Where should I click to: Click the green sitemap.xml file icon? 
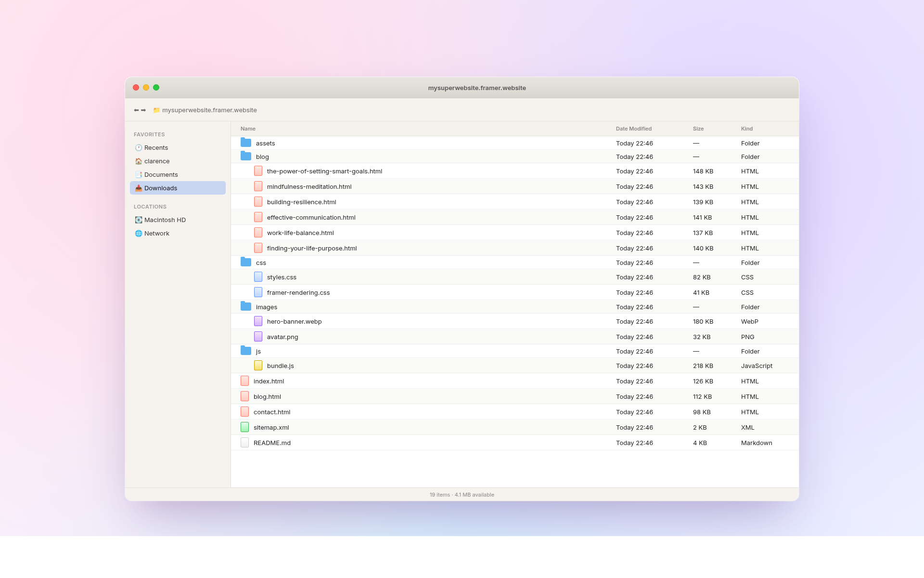(x=244, y=427)
